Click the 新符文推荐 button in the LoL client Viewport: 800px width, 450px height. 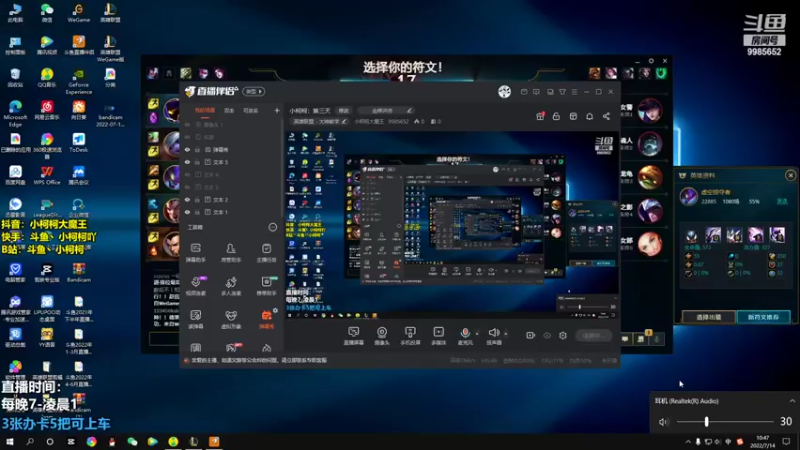(x=763, y=317)
